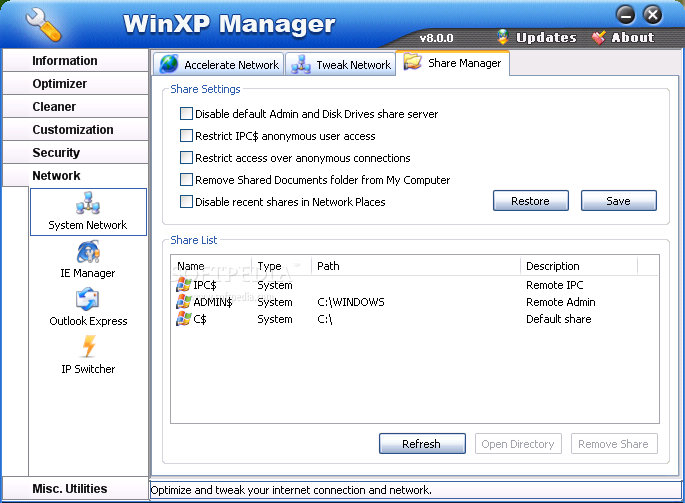
Task: Select the Remote IPC description
Action: 554,285
